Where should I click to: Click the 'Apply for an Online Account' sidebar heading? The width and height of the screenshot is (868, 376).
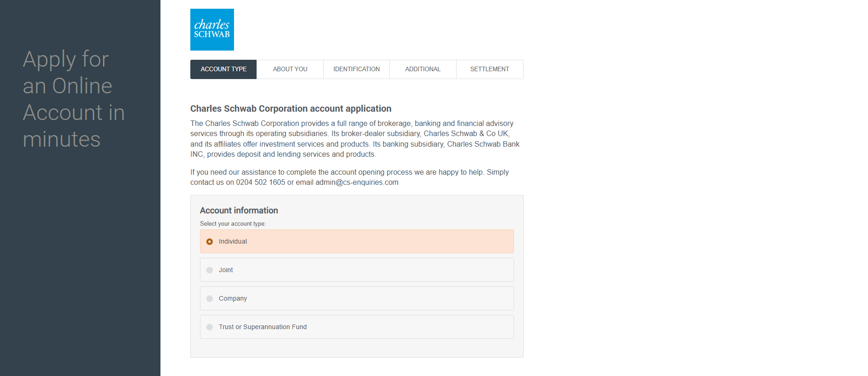click(74, 99)
